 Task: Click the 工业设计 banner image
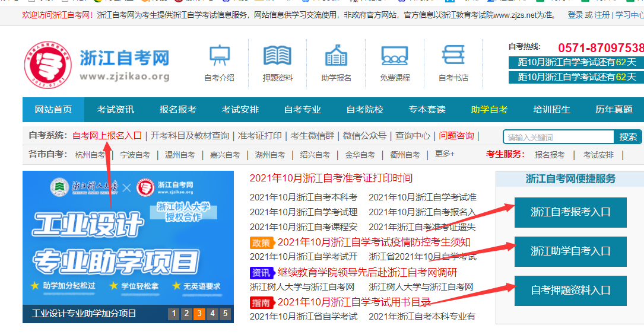point(128,237)
